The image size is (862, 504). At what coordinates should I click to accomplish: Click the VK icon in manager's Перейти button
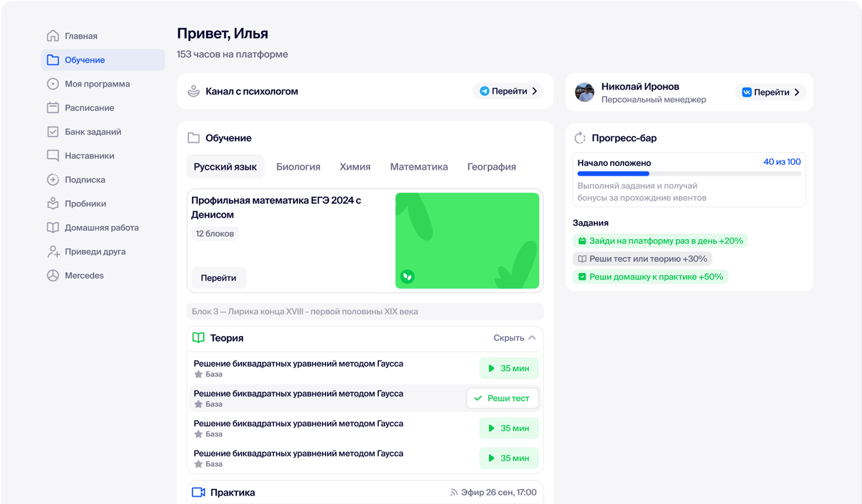click(x=747, y=92)
